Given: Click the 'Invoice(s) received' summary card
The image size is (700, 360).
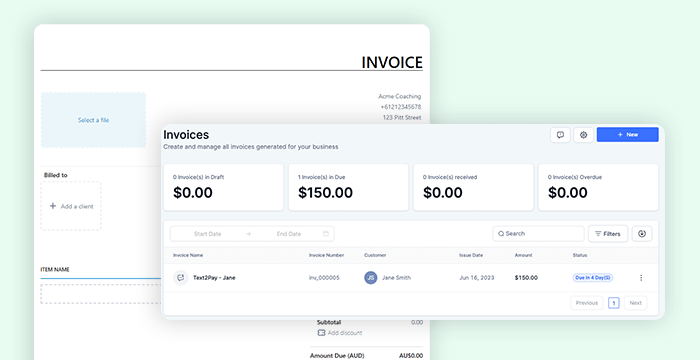Looking at the screenshot, I should pos(473,187).
